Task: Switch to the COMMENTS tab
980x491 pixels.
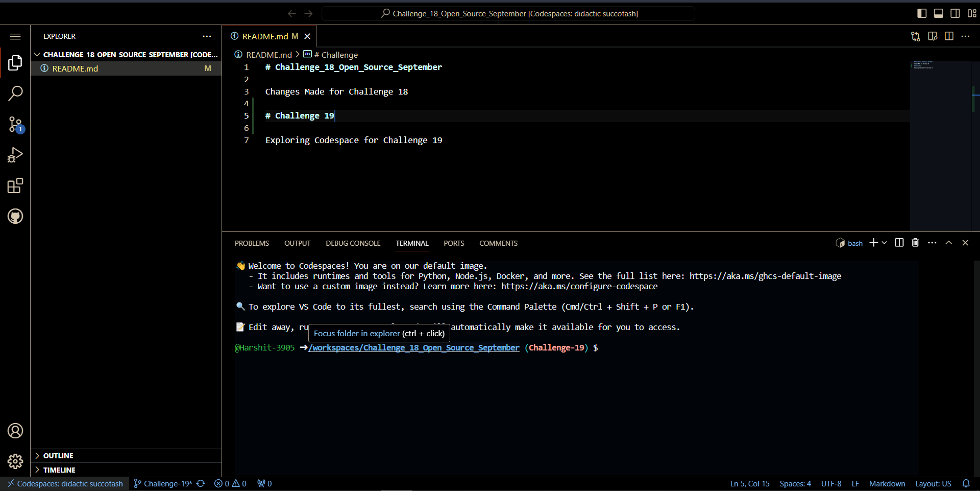Action: [498, 243]
